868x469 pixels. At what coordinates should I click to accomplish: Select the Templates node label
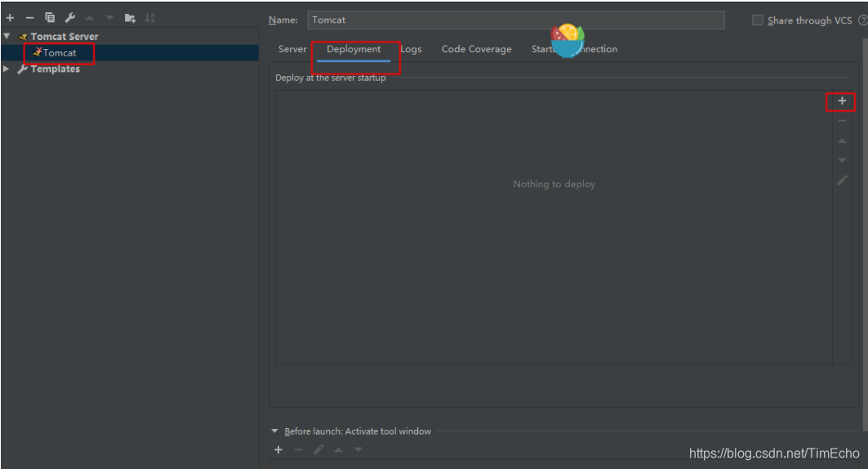55,69
